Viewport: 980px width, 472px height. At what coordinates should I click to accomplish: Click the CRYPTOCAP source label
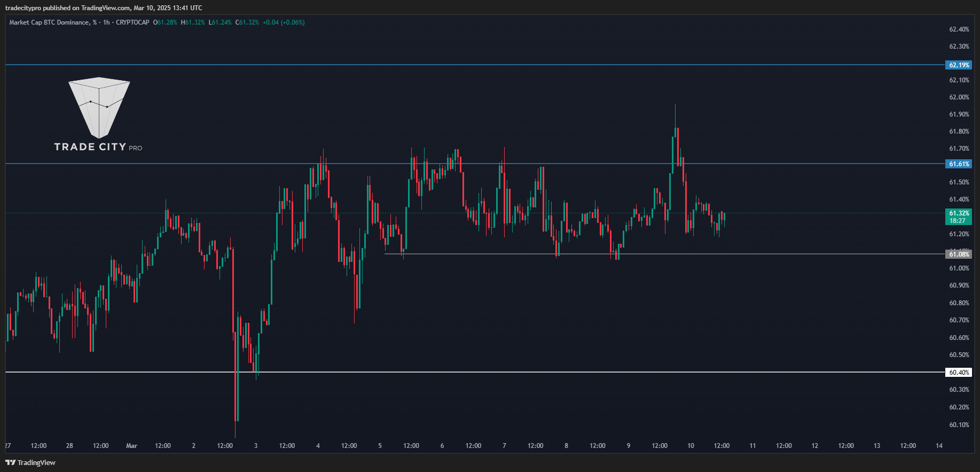[x=132, y=22]
